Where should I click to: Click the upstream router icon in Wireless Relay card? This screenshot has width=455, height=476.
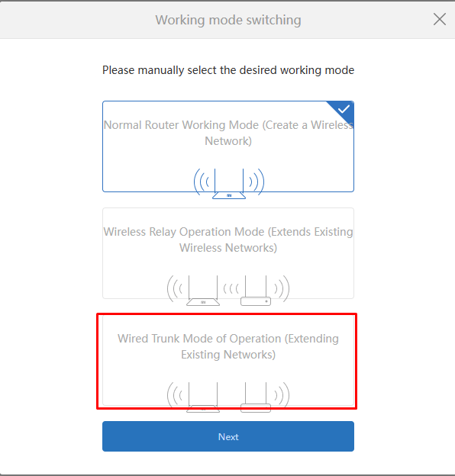(256, 291)
